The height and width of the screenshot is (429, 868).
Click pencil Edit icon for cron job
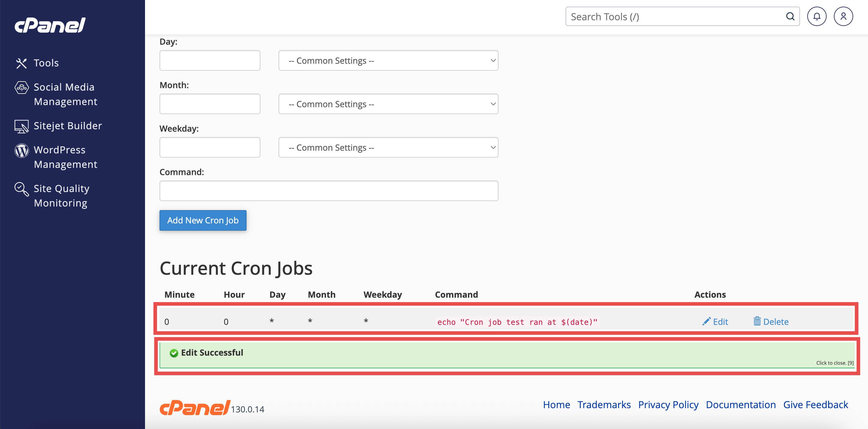tap(707, 321)
